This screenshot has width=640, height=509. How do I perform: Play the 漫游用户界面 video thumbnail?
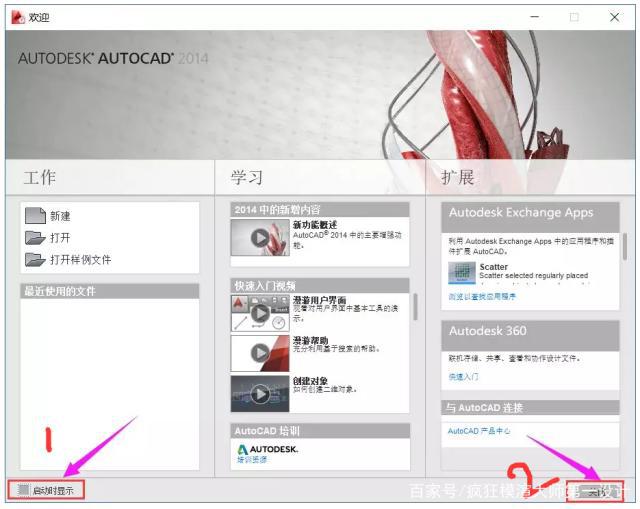[260, 313]
